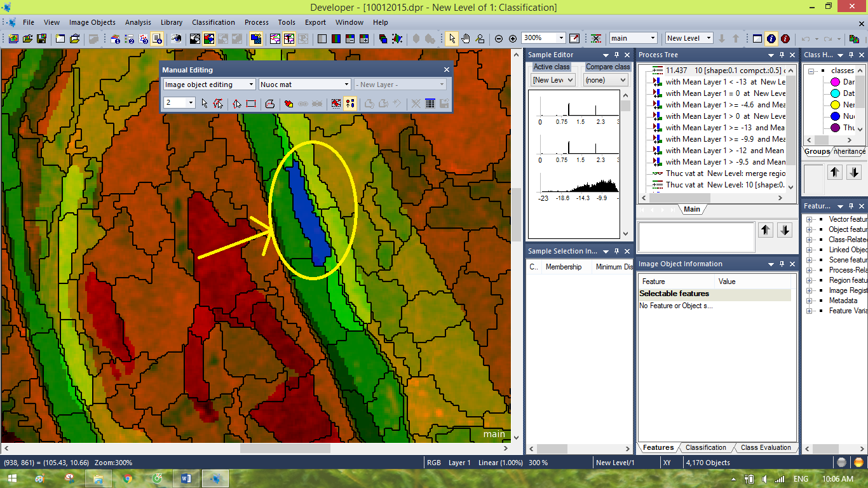
Task: Click the zoom in plus icon
Action: (x=513, y=38)
